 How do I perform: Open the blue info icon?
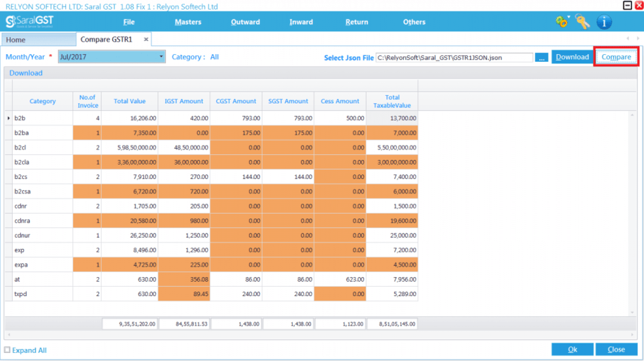point(604,22)
